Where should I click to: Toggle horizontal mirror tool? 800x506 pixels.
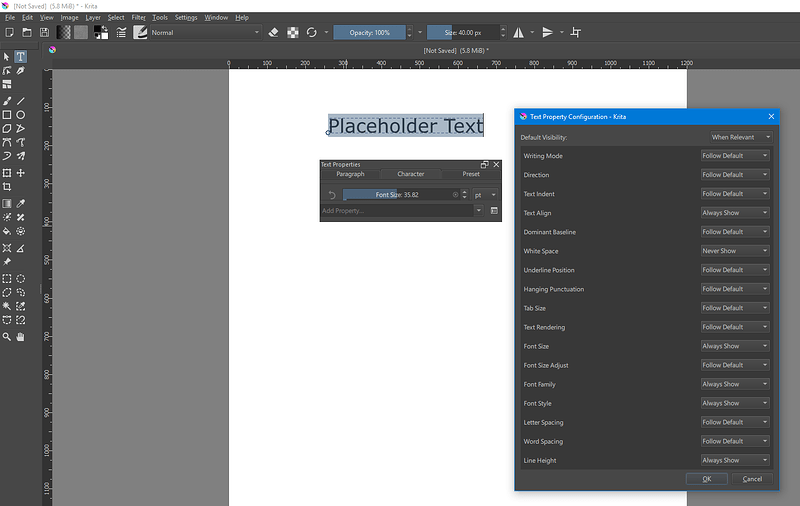[518, 33]
